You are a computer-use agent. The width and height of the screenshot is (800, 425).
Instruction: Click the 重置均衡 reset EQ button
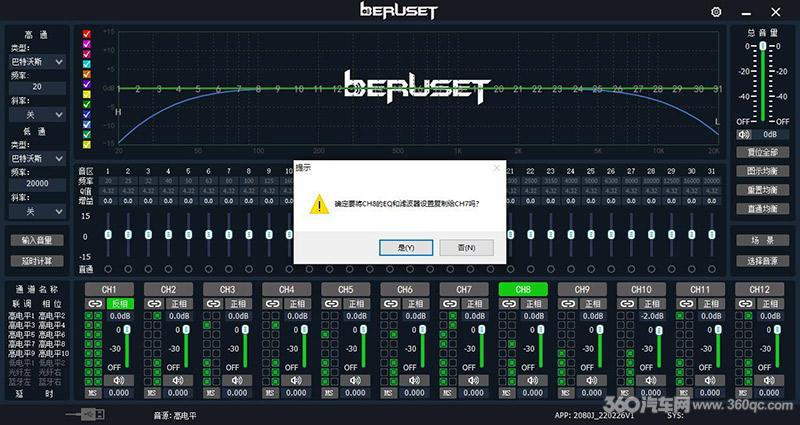pos(763,190)
